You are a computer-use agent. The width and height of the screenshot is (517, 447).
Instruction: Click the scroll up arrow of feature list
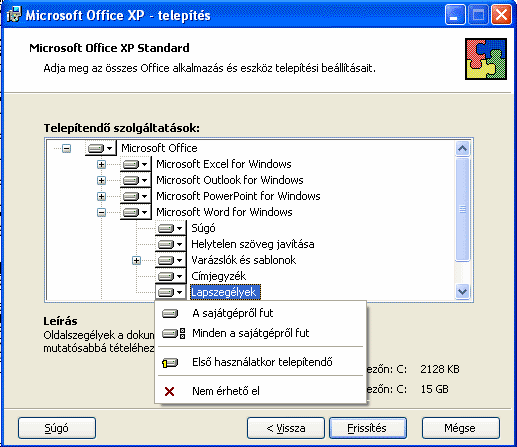(x=462, y=148)
